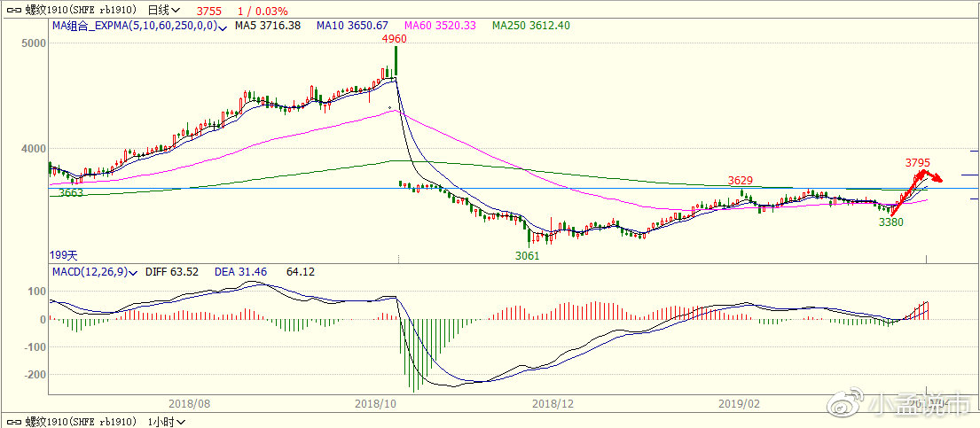Select the MA10 3650.67 label
This screenshot has height=428, width=980.
[x=352, y=26]
